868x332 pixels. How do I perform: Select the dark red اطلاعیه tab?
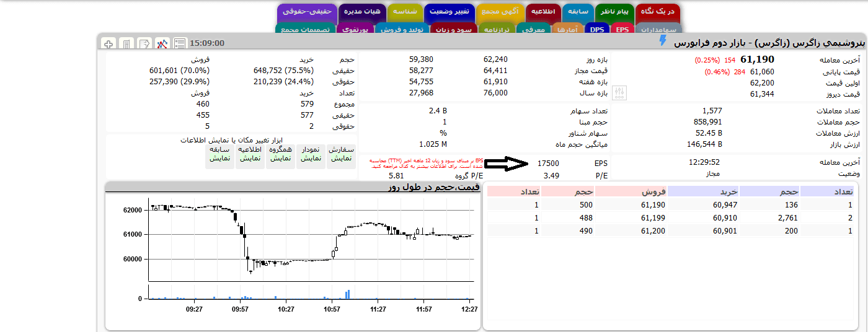543,11
